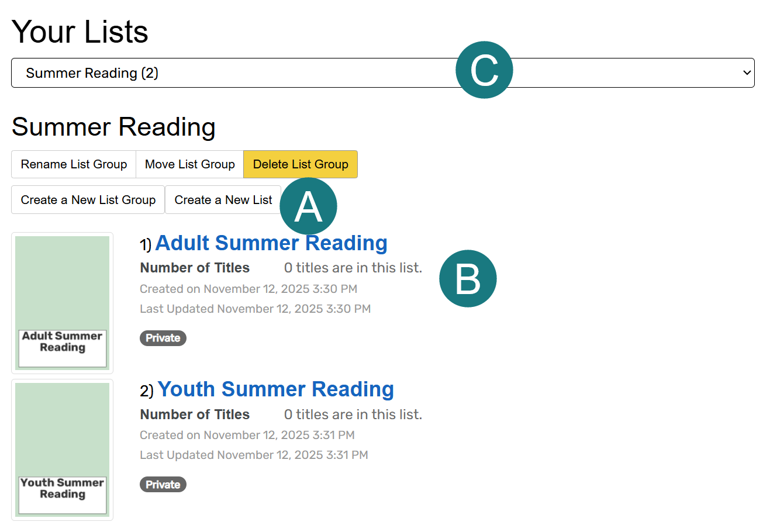The image size is (770, 532).
Task: Click the Private badge under Adult Summer Reading
Action: coord(163,338)
